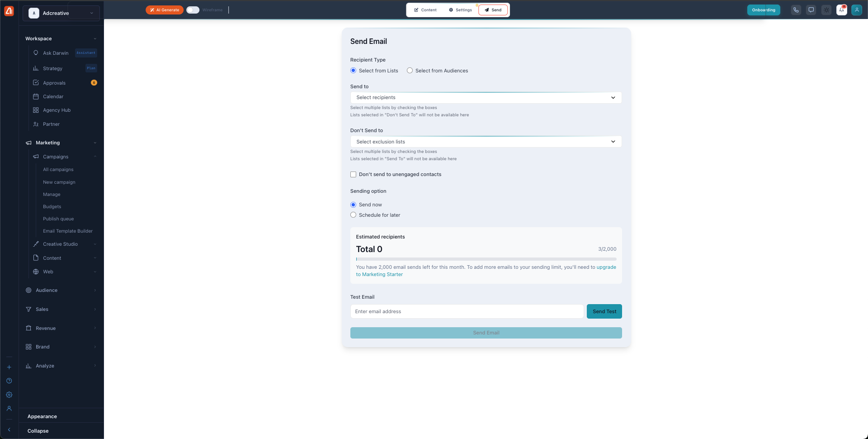
Task: Click the AI Generate button
Action: (x=165, y=10)
